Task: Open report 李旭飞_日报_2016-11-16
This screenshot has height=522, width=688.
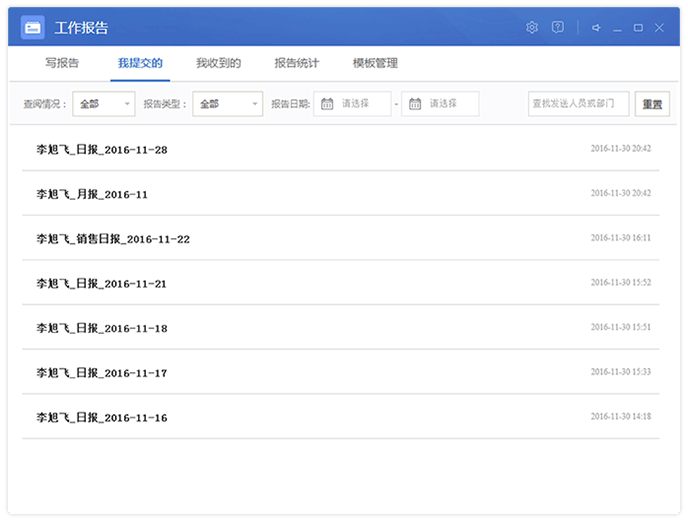Action: click(x=340, y=417)
